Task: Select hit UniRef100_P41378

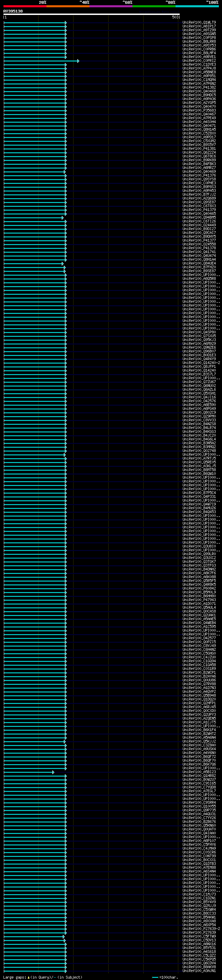Action: [199, 248]
